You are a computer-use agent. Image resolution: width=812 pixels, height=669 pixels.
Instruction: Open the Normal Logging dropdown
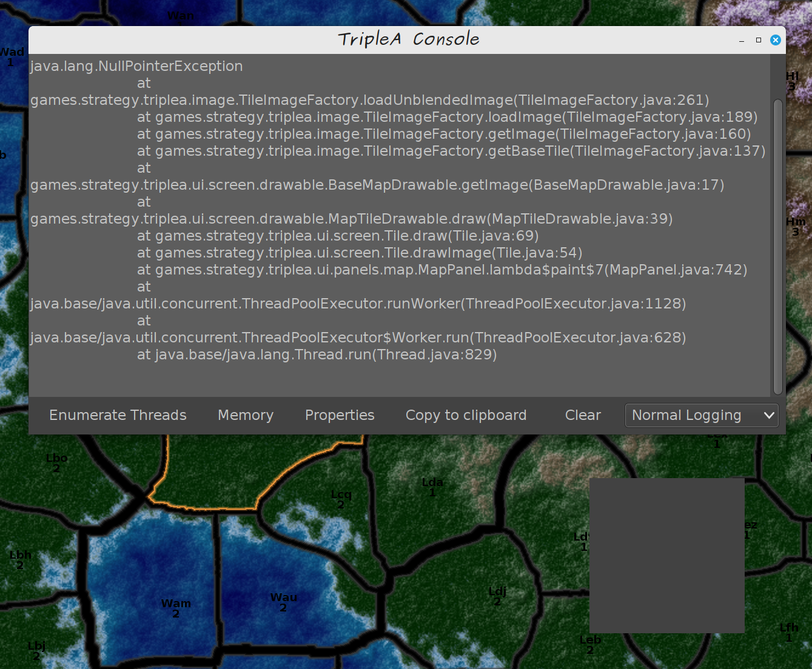click(x=702, y=416)
